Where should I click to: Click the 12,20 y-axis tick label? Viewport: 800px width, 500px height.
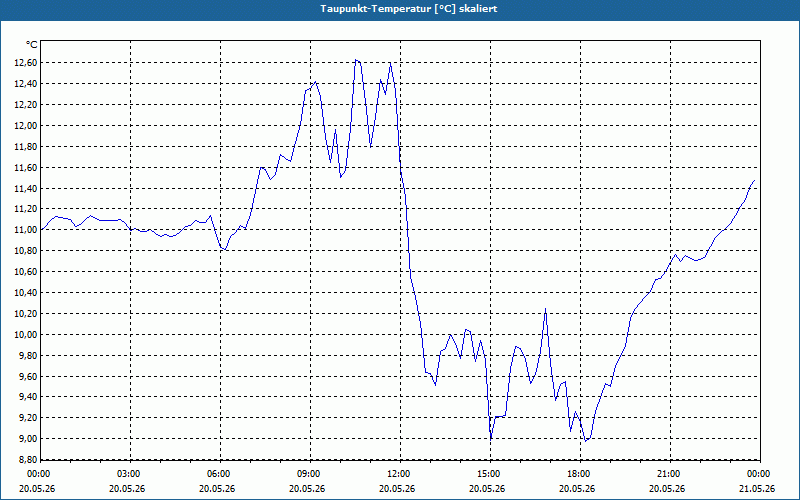(27, 105)
